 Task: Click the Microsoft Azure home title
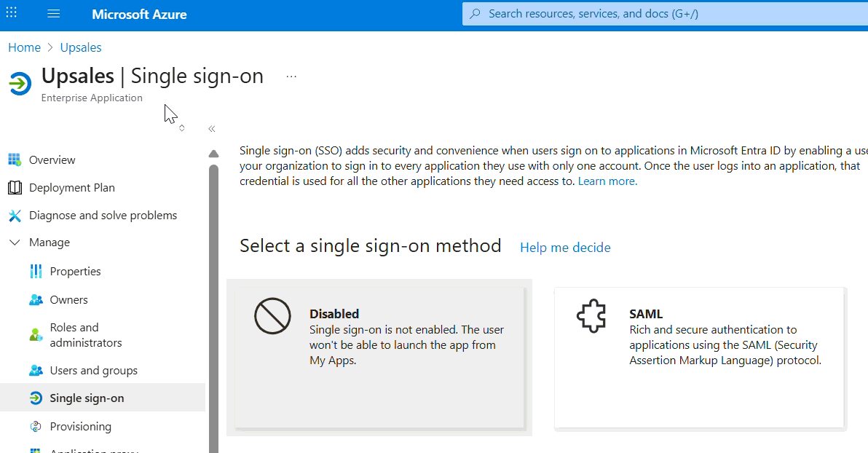tap(139, 15)
